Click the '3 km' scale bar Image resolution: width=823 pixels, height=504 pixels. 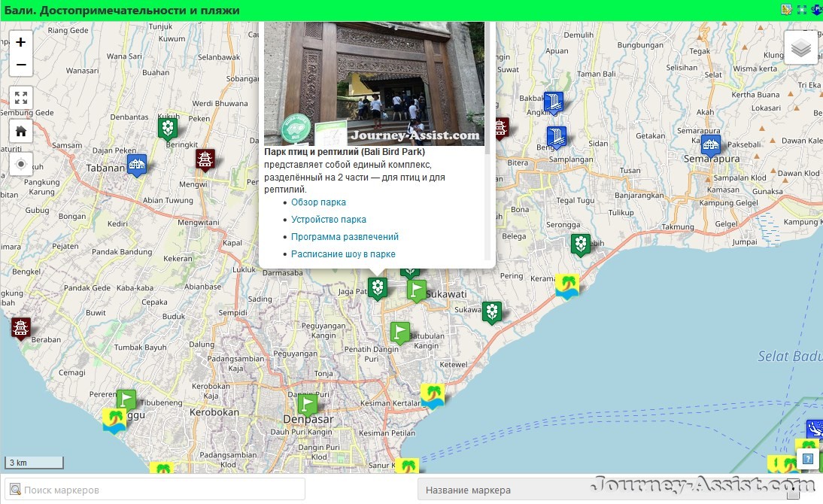point(34,463)
